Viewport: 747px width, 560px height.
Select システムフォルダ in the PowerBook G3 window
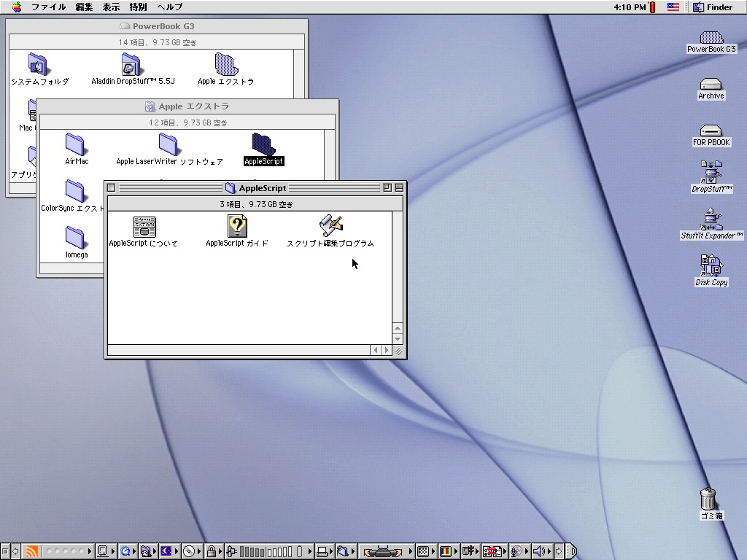click(x=38, y=64)
